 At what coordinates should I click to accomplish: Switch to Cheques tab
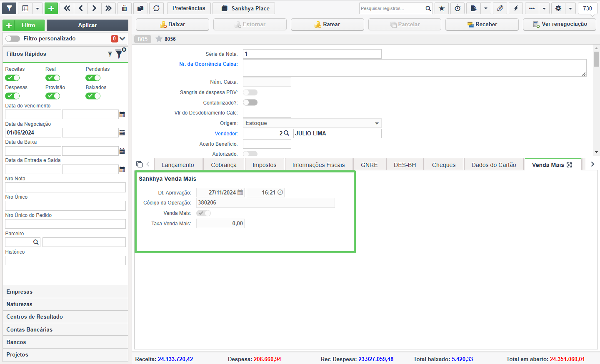[x=444, y=165]
